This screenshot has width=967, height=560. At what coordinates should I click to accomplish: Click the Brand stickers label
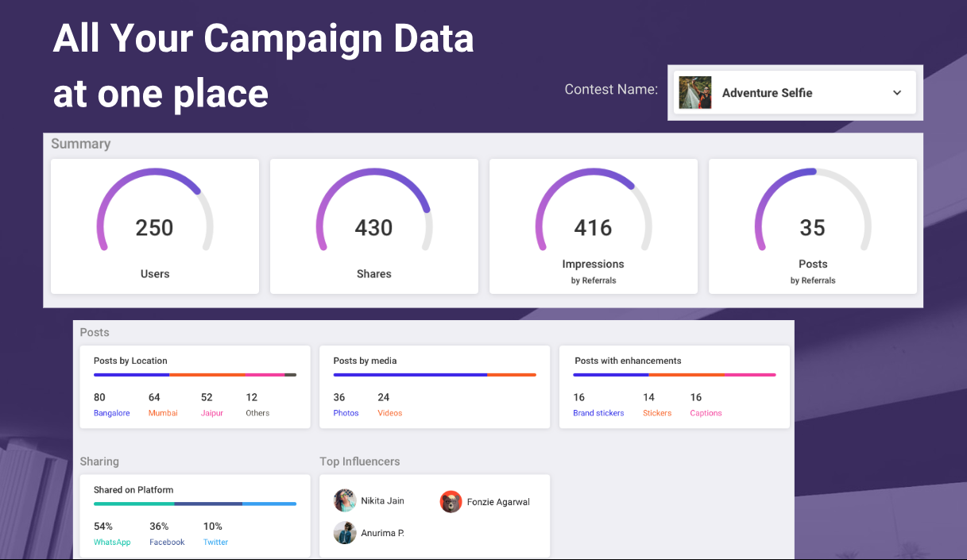pos(598,413)
